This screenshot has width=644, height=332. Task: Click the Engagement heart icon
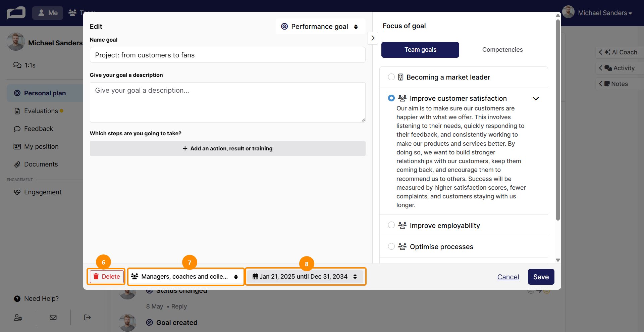pyautogui.click(x=17, y=192)
